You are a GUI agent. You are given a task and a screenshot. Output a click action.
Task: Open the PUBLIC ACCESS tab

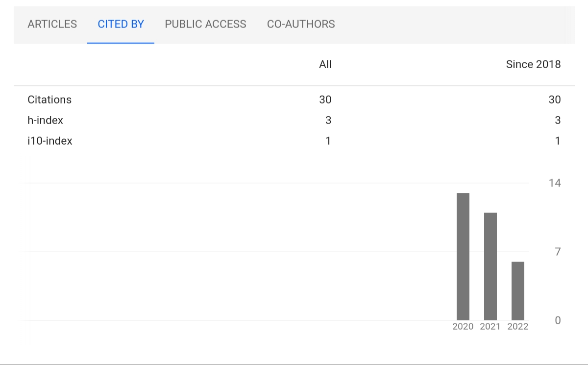pos(206,24)
